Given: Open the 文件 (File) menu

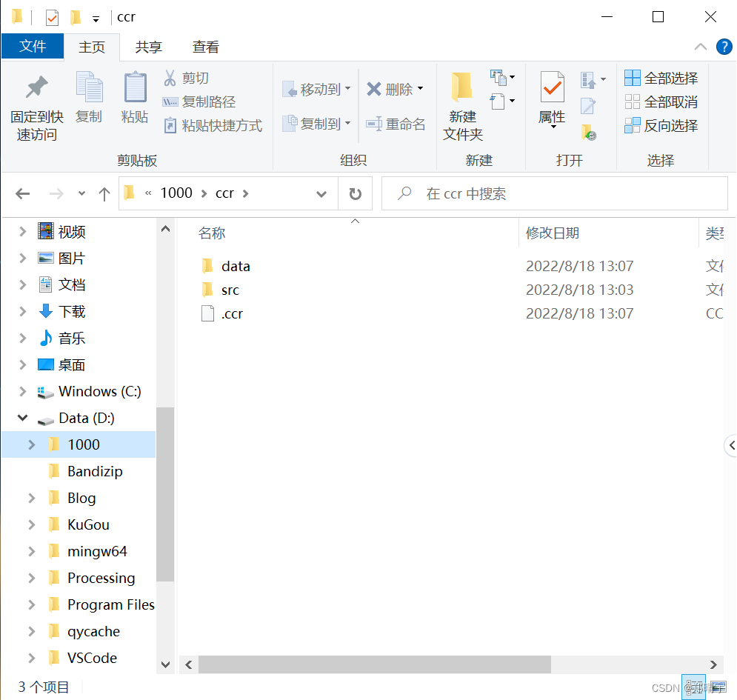Looking at the screenshot, I should (x=33, y=47).
